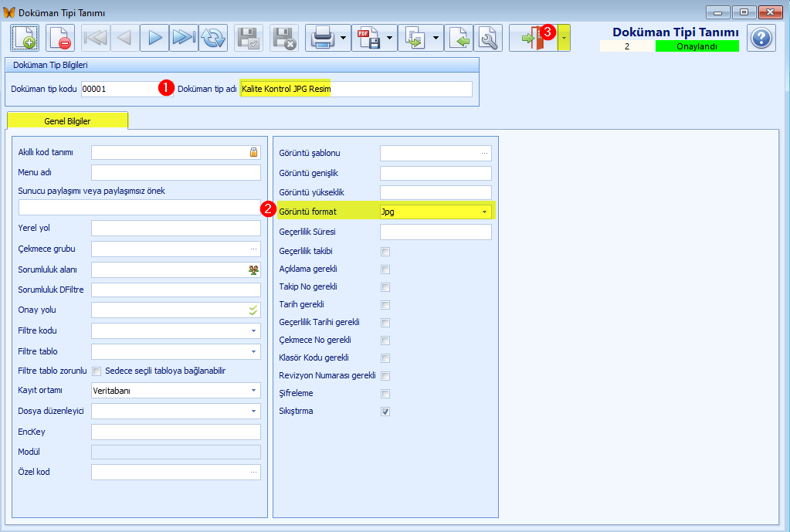This screenshot has width=790, height=532.
Task: Click the PDF save icon
Action: point(369,38)
